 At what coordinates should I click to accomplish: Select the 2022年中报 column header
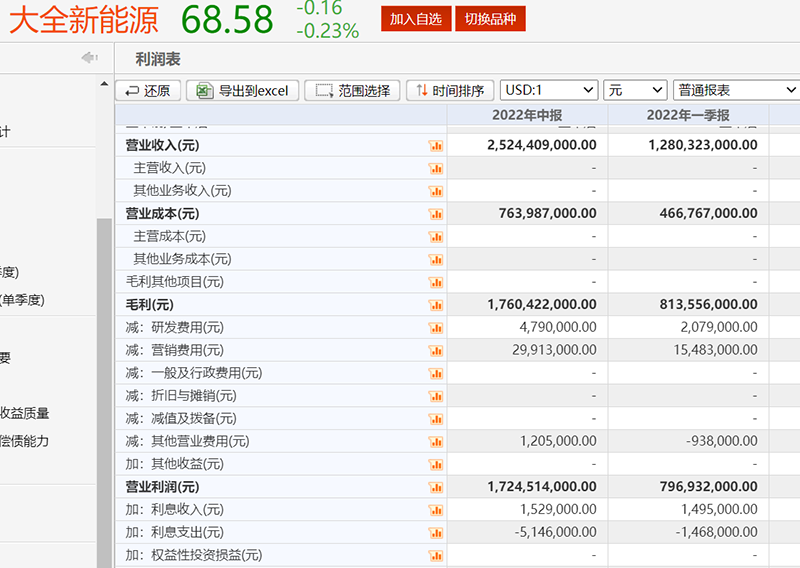[x=526, y=115]
